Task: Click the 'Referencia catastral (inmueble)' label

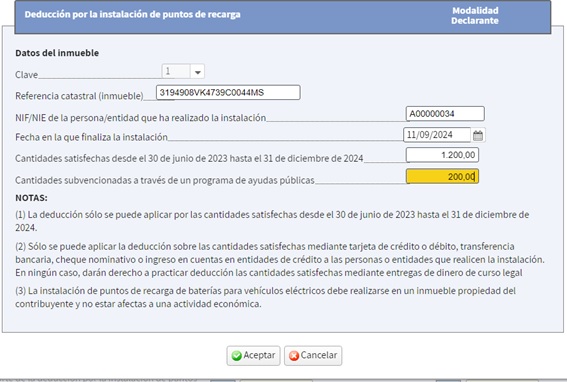Action: tap(79, 96)
